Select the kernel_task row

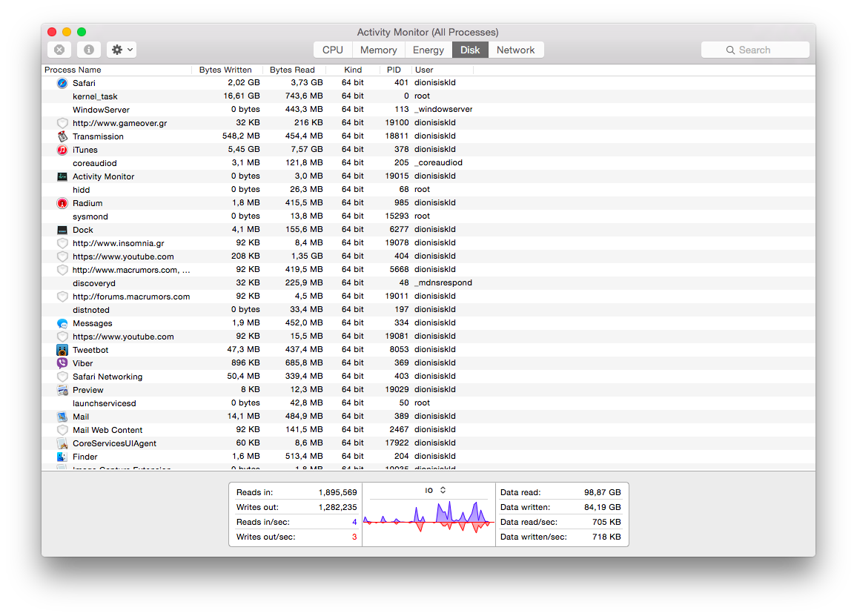pos(428,96)
